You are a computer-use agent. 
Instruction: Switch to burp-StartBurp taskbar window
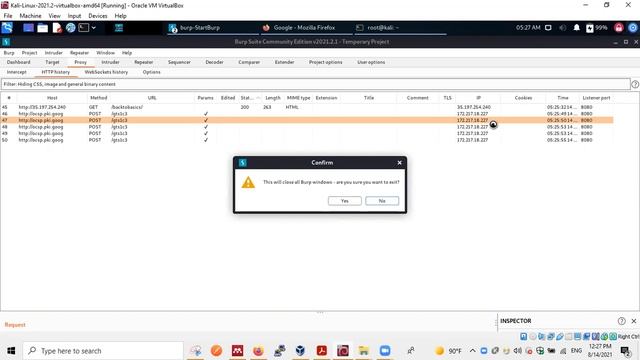212,28
